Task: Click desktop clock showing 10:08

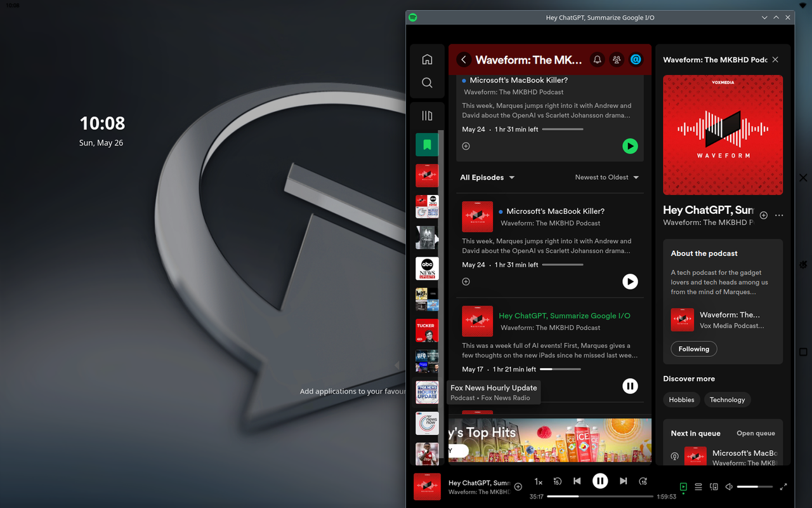Action: pos(102,123)
